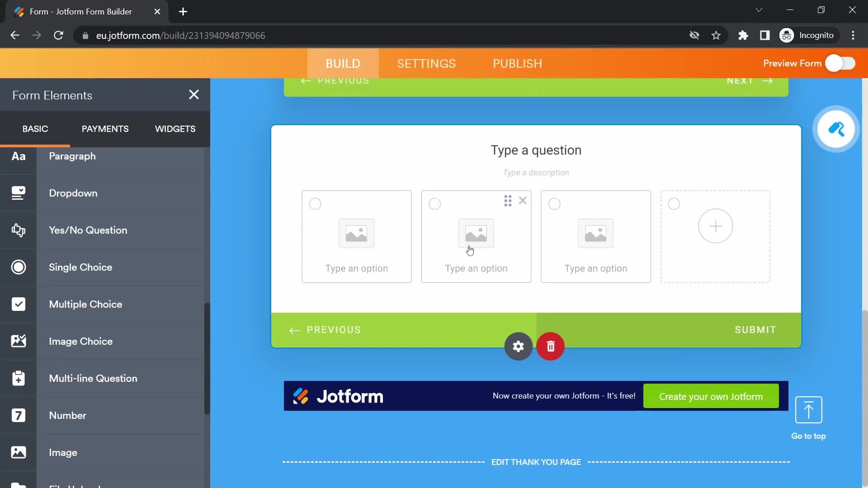Image resolution: width=868 pixels, height=488 pixels.
Task: Type in the question title input field
Action: coord(535,150)
